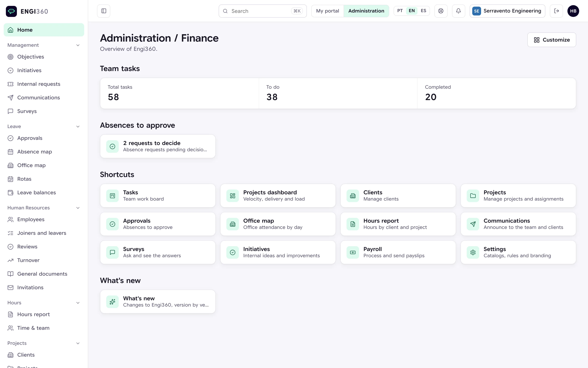Select the Administration tab

click(x=366, y=11)
